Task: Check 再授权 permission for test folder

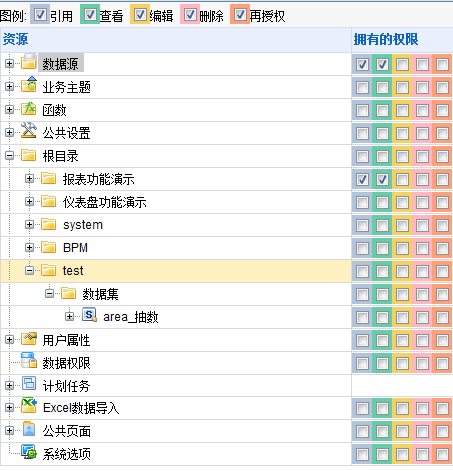Action: click(x=442, y=271)
